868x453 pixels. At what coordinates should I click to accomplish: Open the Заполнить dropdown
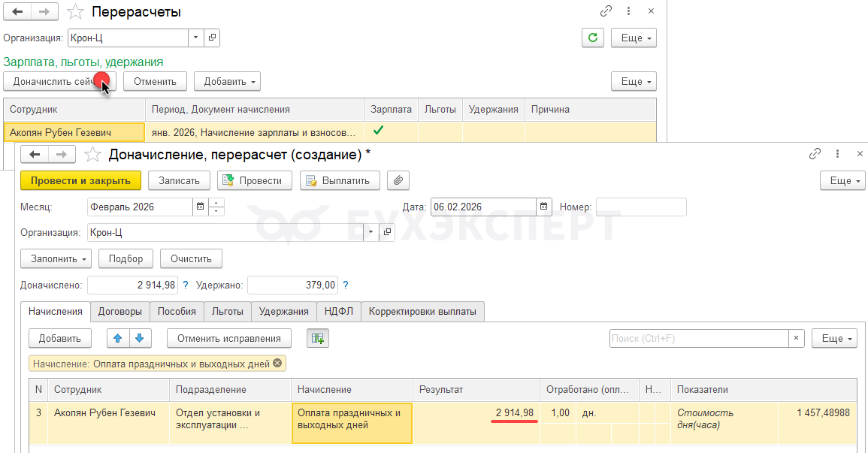tap(56, 258)
